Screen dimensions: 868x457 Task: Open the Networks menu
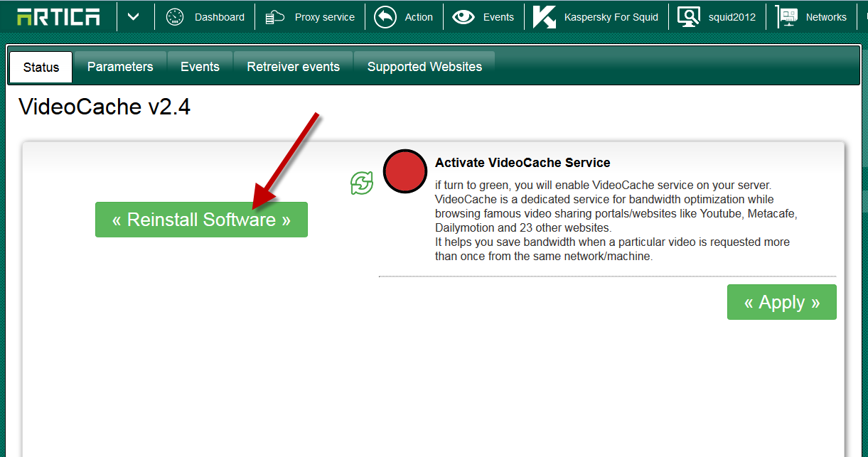click(826, 17)
